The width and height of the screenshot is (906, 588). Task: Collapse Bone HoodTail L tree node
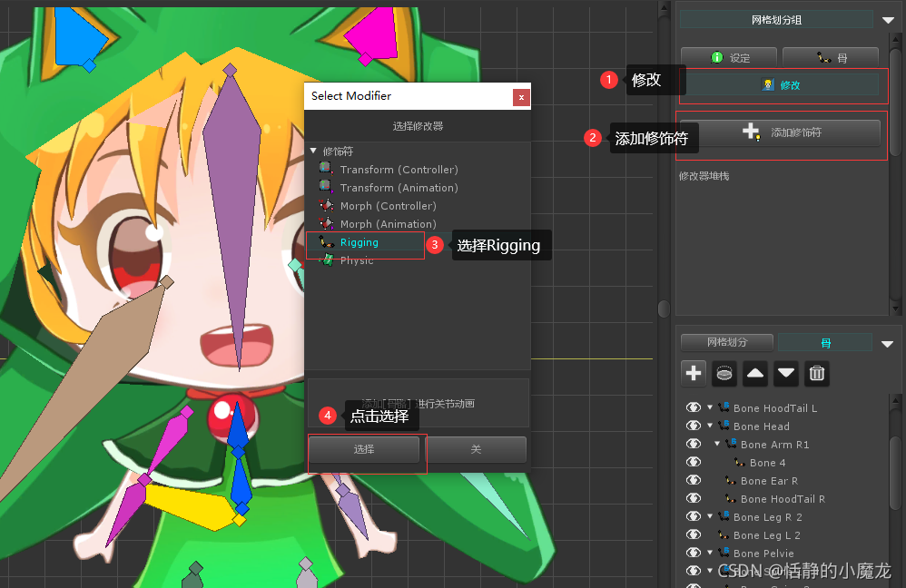click(x=710, y=407)
